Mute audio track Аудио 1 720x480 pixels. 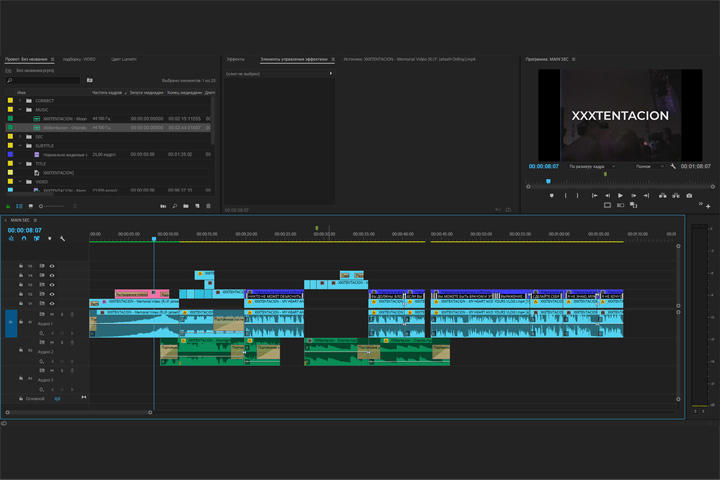[x=52, y=315]
